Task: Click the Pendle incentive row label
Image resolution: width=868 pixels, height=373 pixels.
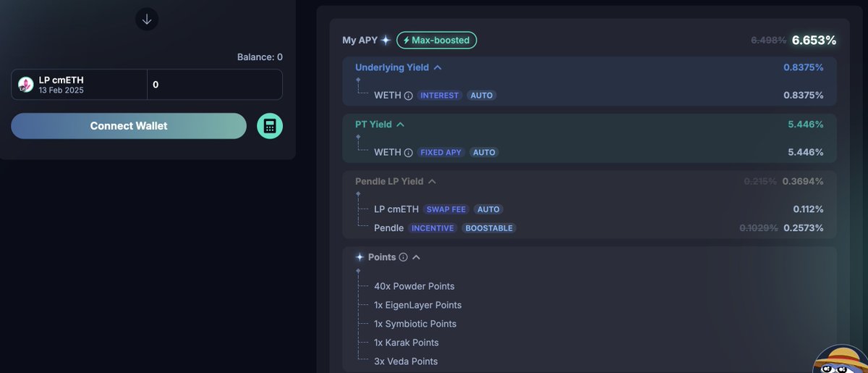Action: coord(388,228)
